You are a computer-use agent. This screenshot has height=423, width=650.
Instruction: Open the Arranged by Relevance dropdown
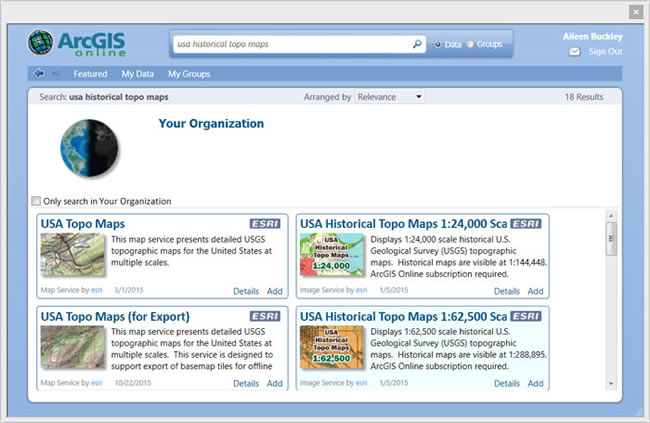click(389, 97)
